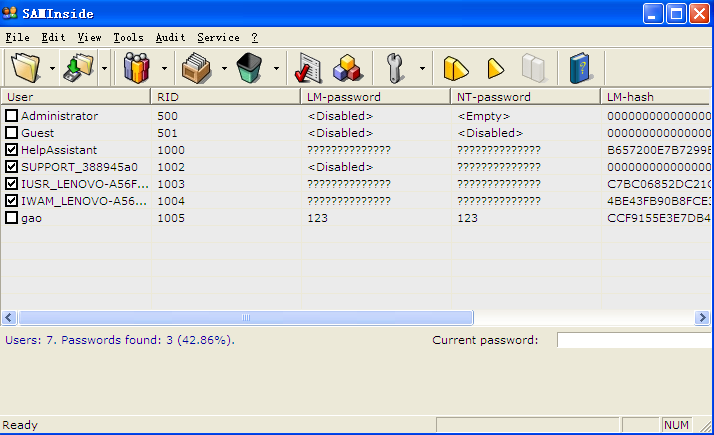Click the users group toolbar icon
The height and width of the screenshot is (435, 714).
click(137, 68)
